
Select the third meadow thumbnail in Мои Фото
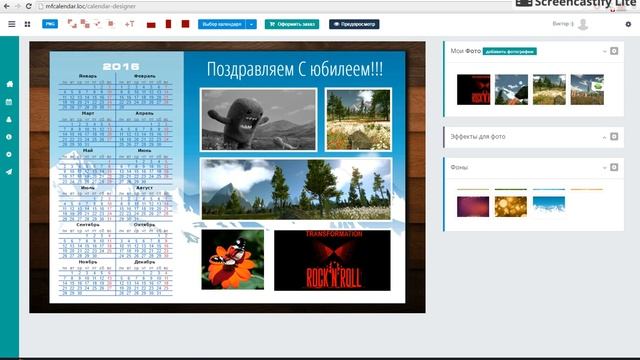[x=549, y=89]
